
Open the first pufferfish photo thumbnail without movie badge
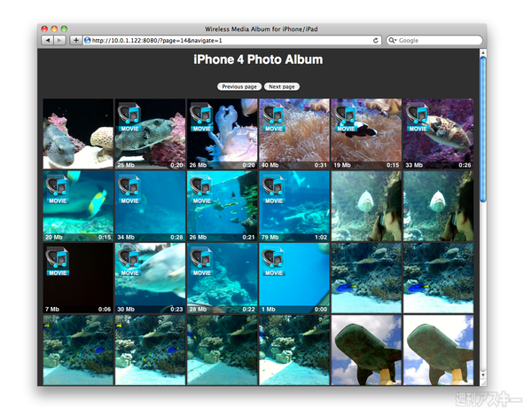tap(78, 134)
